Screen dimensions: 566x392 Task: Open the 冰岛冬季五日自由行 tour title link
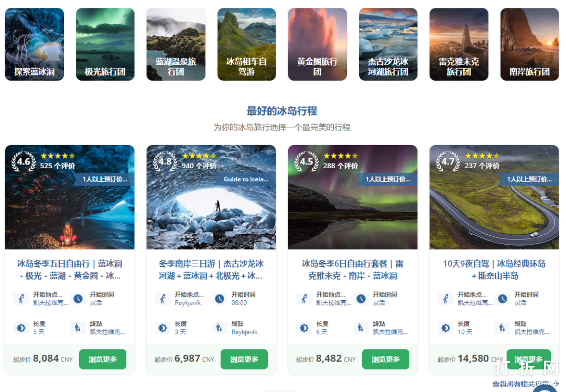point(70,270)
